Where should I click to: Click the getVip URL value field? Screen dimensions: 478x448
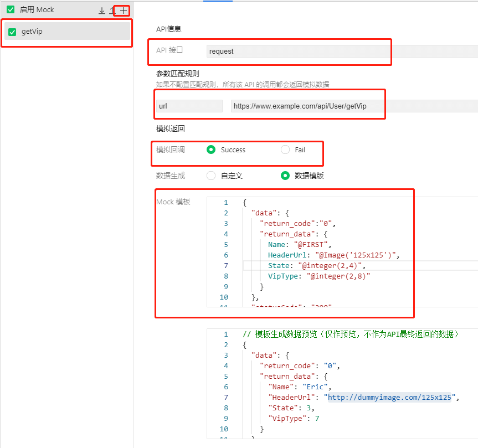(x=354, y=106)
